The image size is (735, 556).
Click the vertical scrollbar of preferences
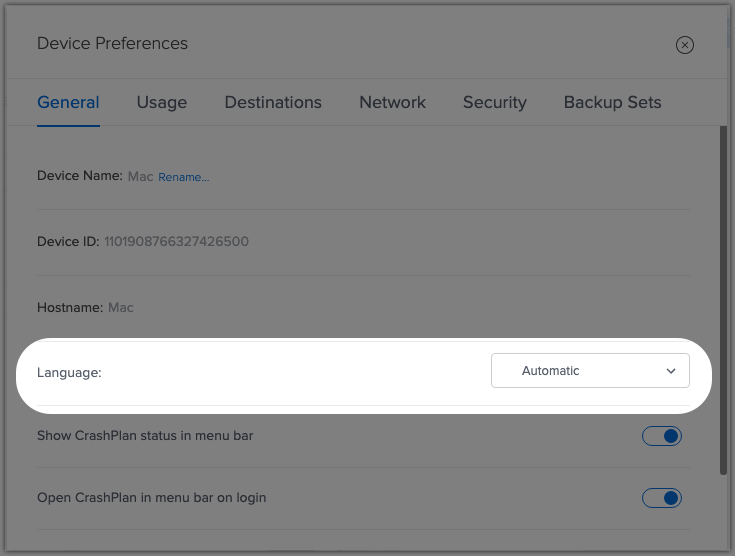pyautogui.click(x=723, y=300)
